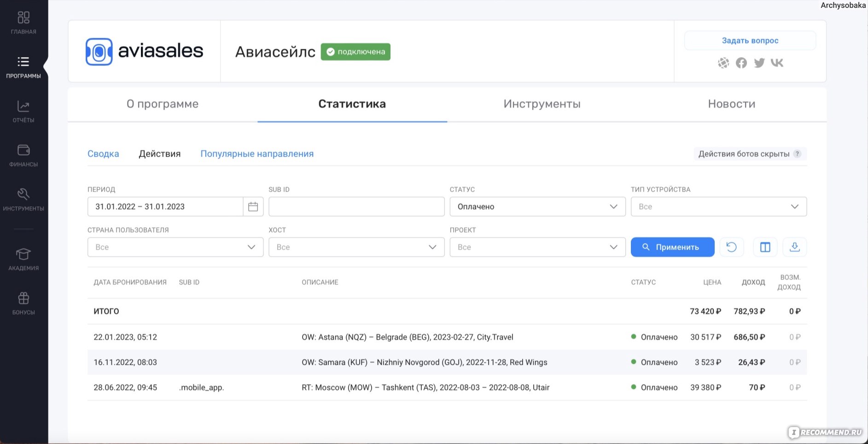
Task: Open the website globe icon
Action: click(723, 63)
